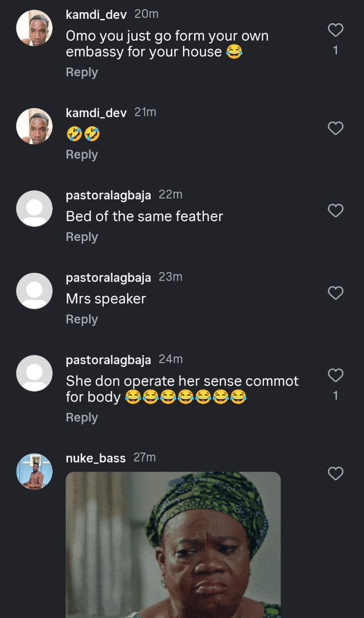Reply to 'She don operate her sense' comment
Image resolution: width=364 pixels, height=618 pixels.
coord(82,418)
